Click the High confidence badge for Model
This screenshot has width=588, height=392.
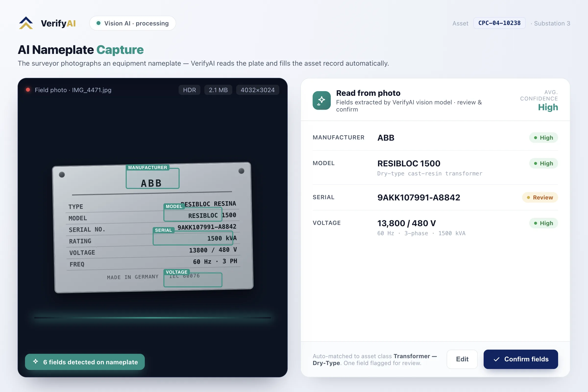(543, 163)
